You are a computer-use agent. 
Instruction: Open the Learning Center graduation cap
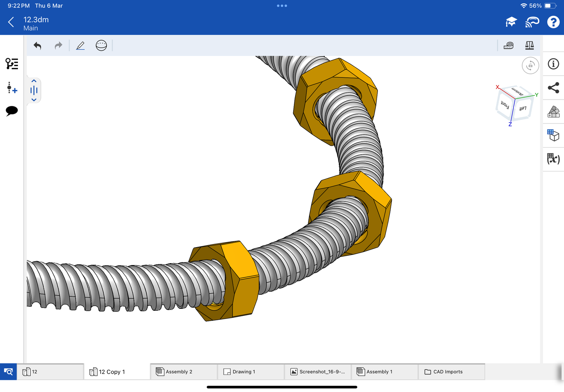pyautogui.click(x=511, y=22)
